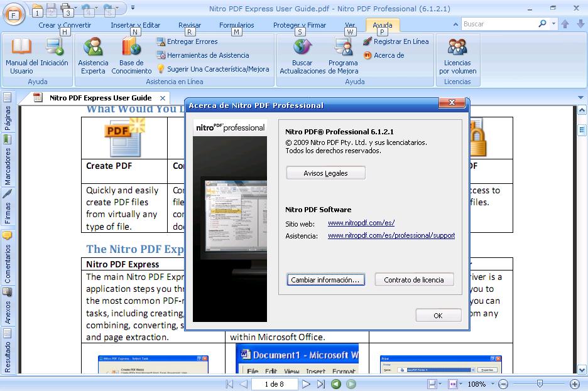The image size is (588, 391).
Task: Open the document tabs list dropdown arrow
Action: coord(580,98)
